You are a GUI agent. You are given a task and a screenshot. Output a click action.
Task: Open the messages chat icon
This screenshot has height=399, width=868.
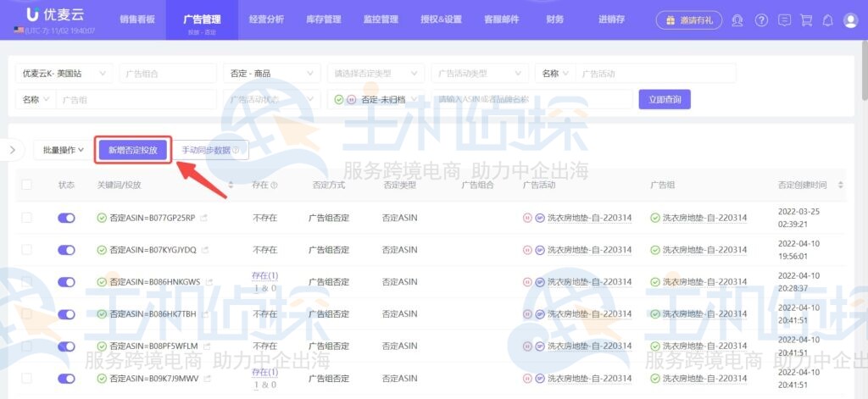[784, 19]
